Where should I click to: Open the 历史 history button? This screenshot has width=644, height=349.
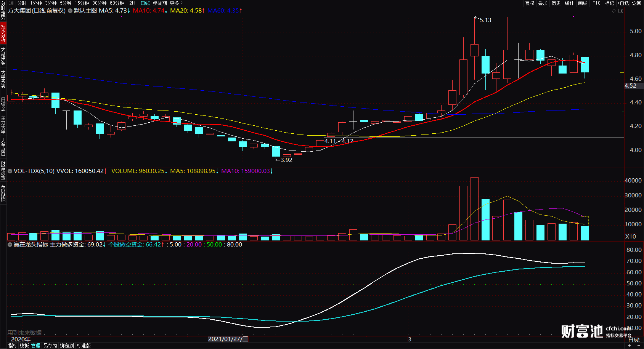[556, 3]
